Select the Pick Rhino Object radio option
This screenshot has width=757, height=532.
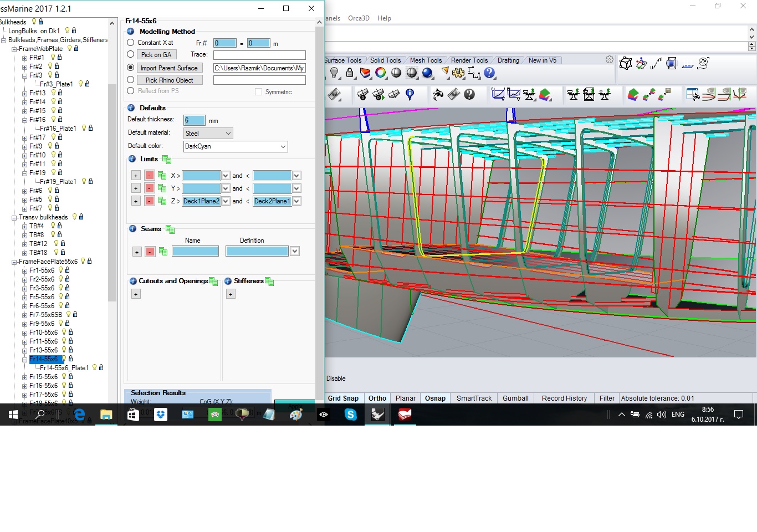[131, 80]
